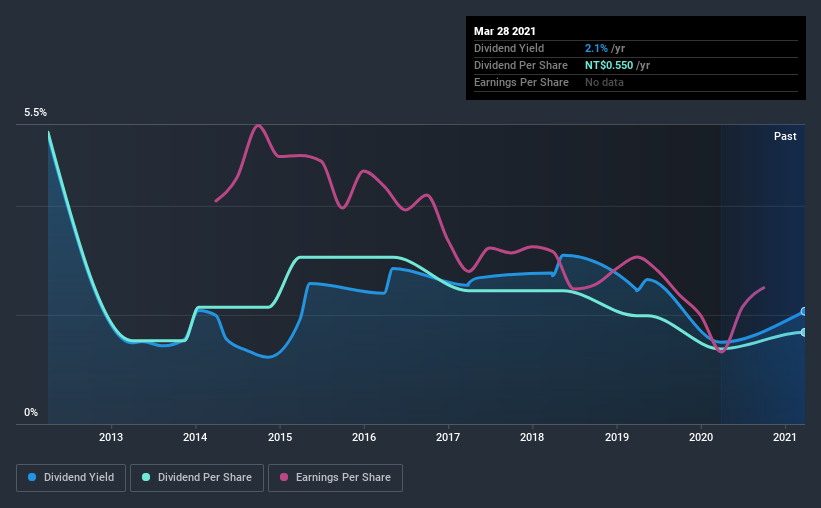Click the 2015 x-axis label

click(280, 437)
